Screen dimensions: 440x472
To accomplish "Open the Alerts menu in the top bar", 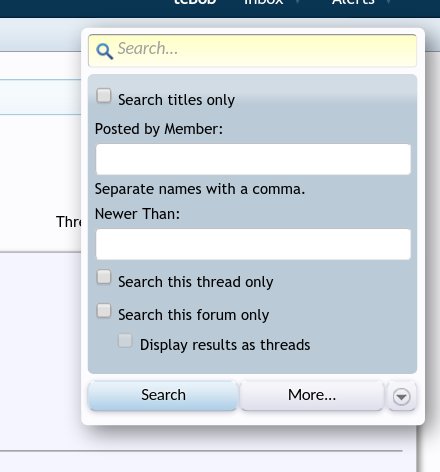I will 353,3.
